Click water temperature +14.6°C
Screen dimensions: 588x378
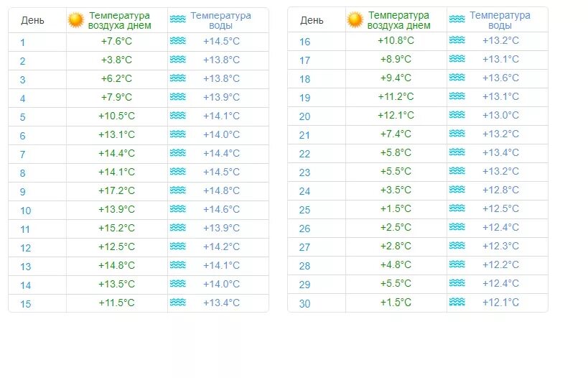222,209
